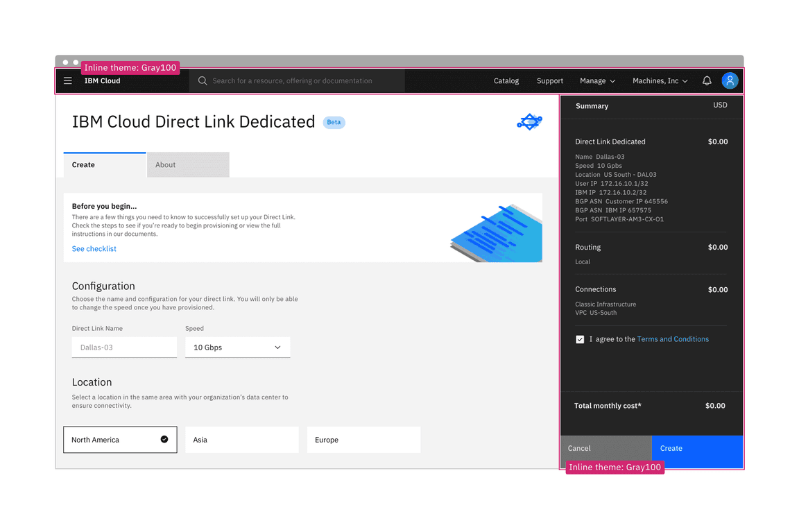Click the user avatar icon
Viewport: 799px width, 532px height.
click(730, 80)
